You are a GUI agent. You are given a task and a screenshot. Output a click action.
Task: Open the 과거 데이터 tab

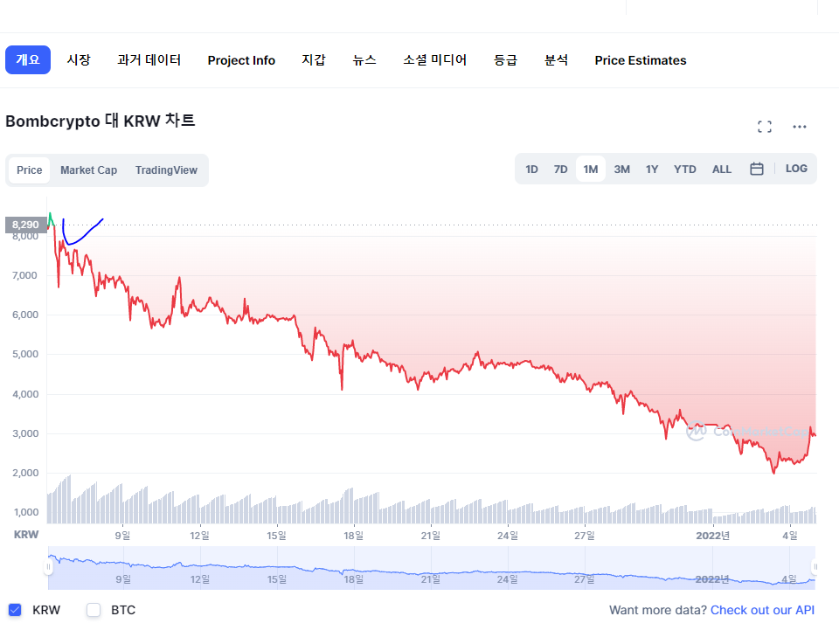(x=149, y=60)
